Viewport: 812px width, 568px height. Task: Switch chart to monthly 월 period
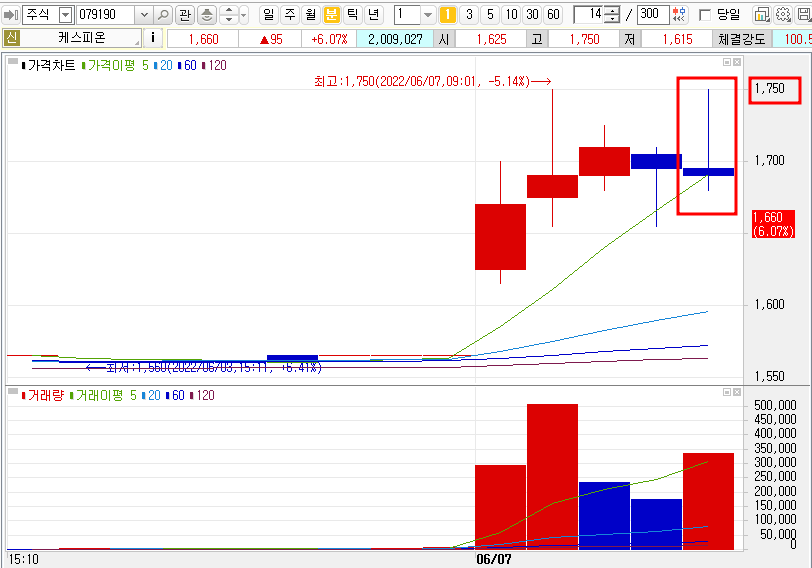(310, 14)
